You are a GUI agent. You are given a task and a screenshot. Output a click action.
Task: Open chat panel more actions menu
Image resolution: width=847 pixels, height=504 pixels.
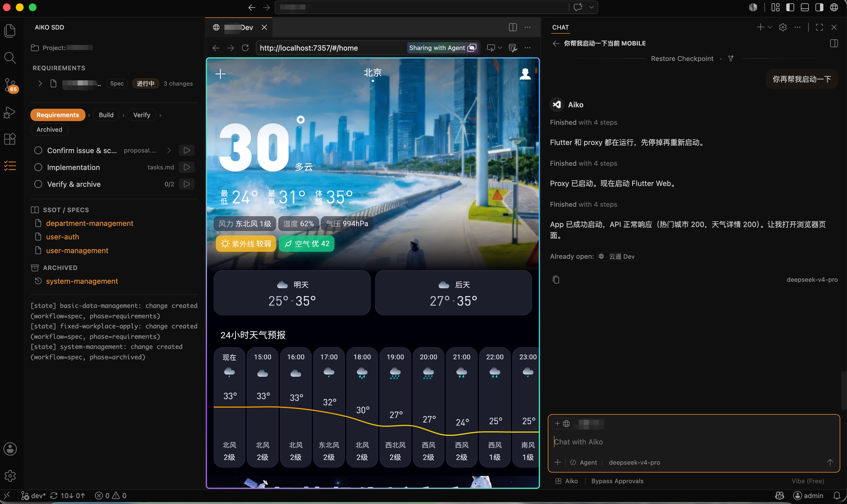[x=798, y=27]
